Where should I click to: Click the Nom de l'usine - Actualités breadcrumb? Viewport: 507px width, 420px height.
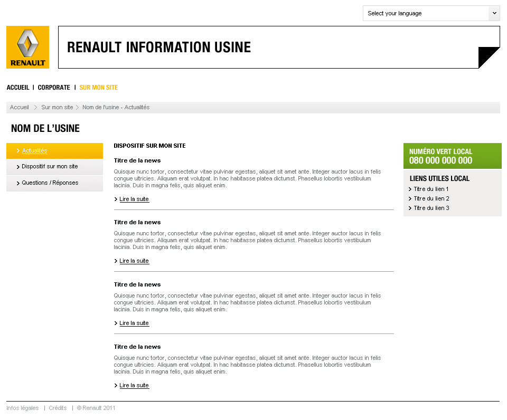point(116,107)
